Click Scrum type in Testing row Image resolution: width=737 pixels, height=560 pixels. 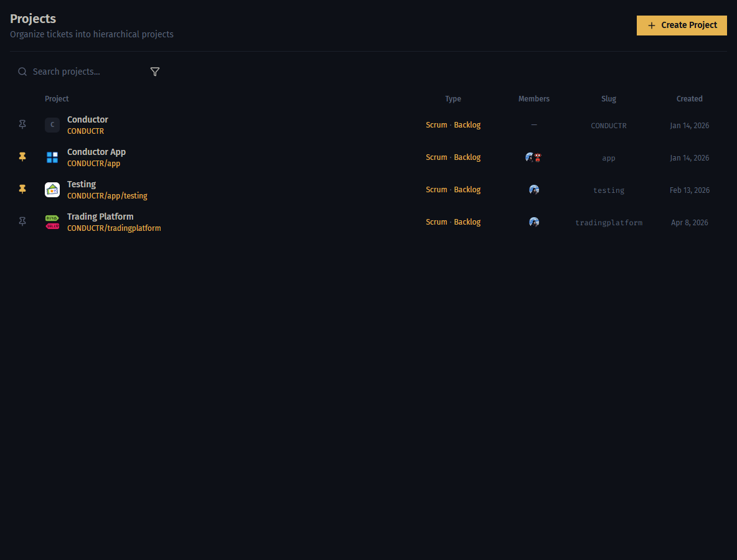pos(436,190)
